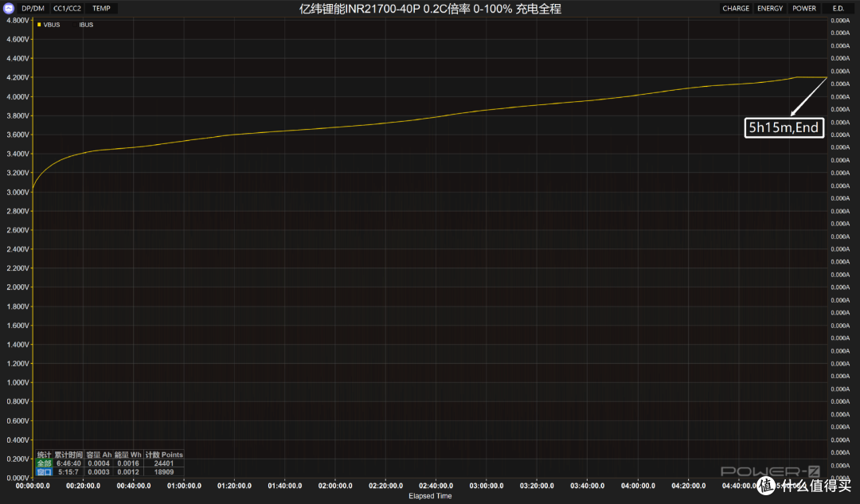Click the 容量 Ah column header

(99, 455)
